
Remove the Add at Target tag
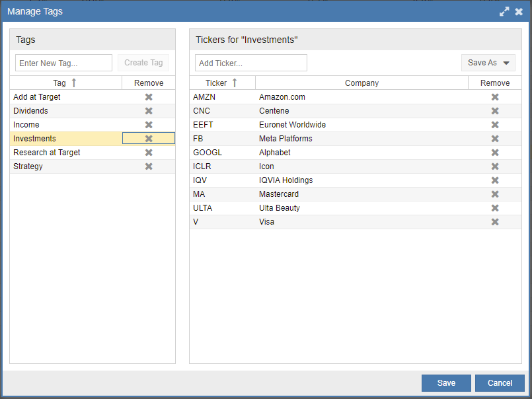[x=149, y=97]
